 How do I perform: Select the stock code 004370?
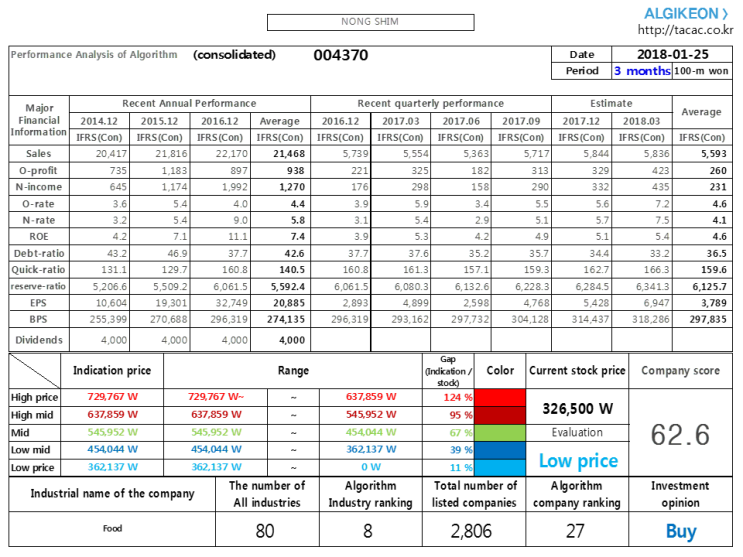pos(341,55)
